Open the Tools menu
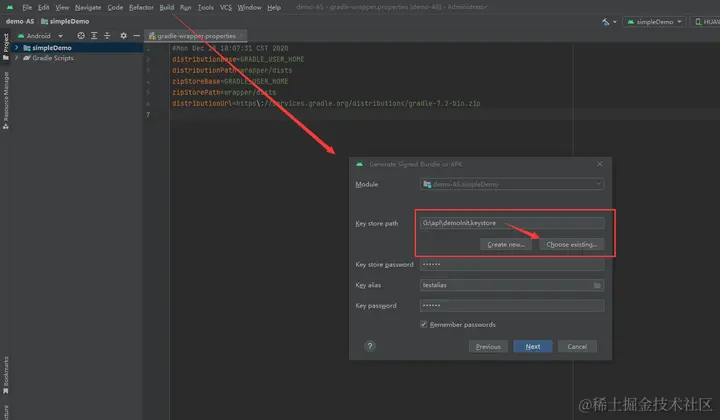This screenshot has width=720, height=420. pos(205,7)
